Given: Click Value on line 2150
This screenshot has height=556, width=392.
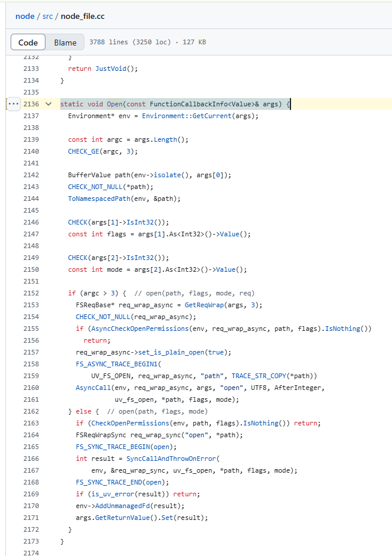Looking at the screenshot, I should 226,269.
